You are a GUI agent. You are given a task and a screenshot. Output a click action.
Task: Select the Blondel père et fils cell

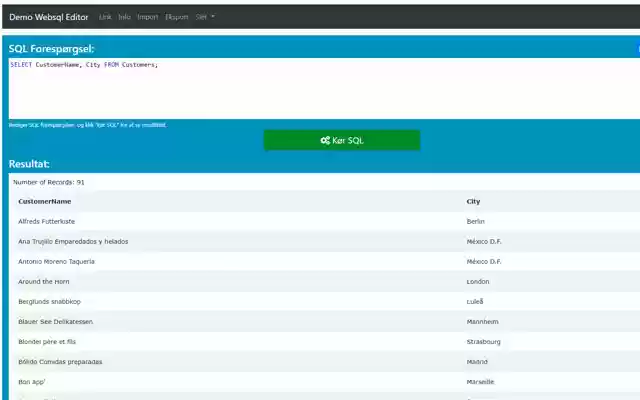coord(47,342)
